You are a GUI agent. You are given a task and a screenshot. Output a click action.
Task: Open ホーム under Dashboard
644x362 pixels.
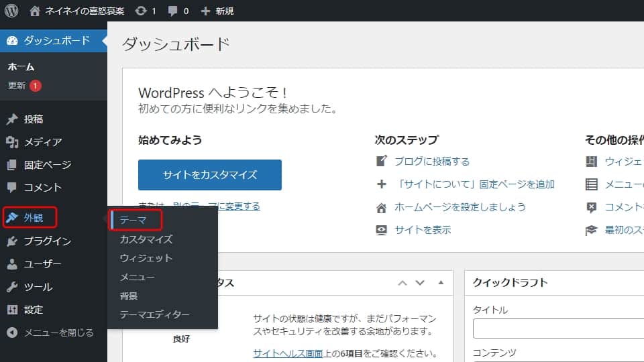coord(21,66)
